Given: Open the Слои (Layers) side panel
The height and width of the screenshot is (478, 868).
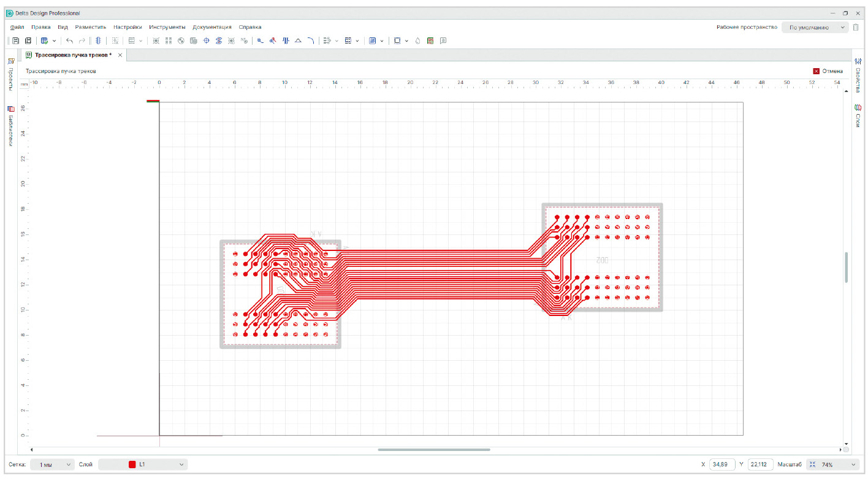Looking at the screenshot, I should point(858,115).
